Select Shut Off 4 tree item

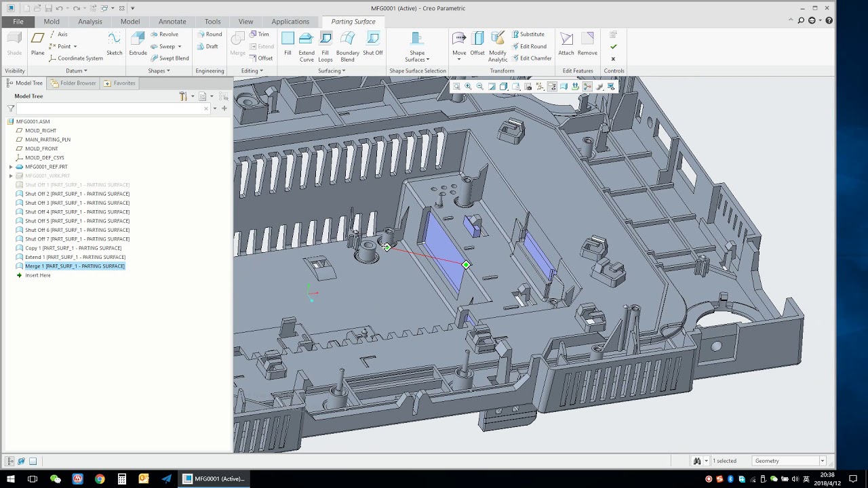pos(73,212)
